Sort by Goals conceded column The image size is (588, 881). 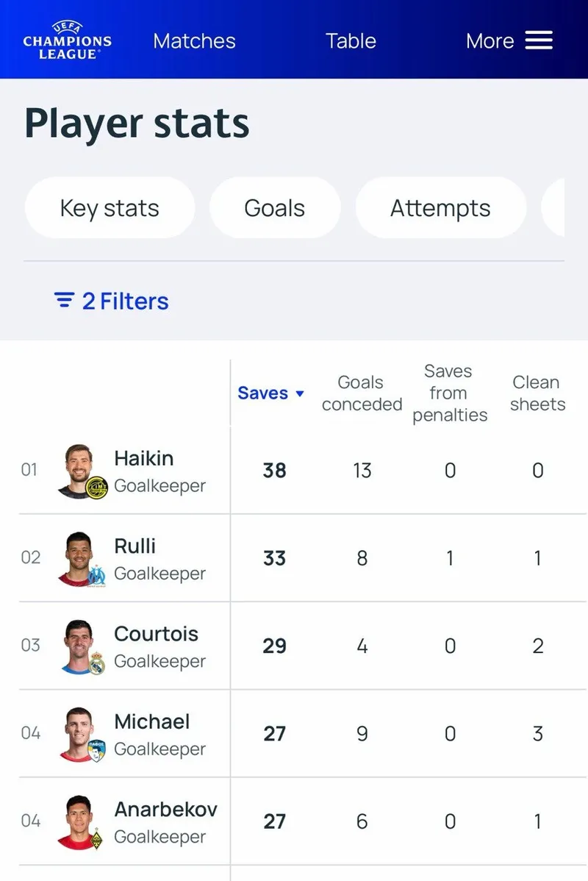click(362, 393)
